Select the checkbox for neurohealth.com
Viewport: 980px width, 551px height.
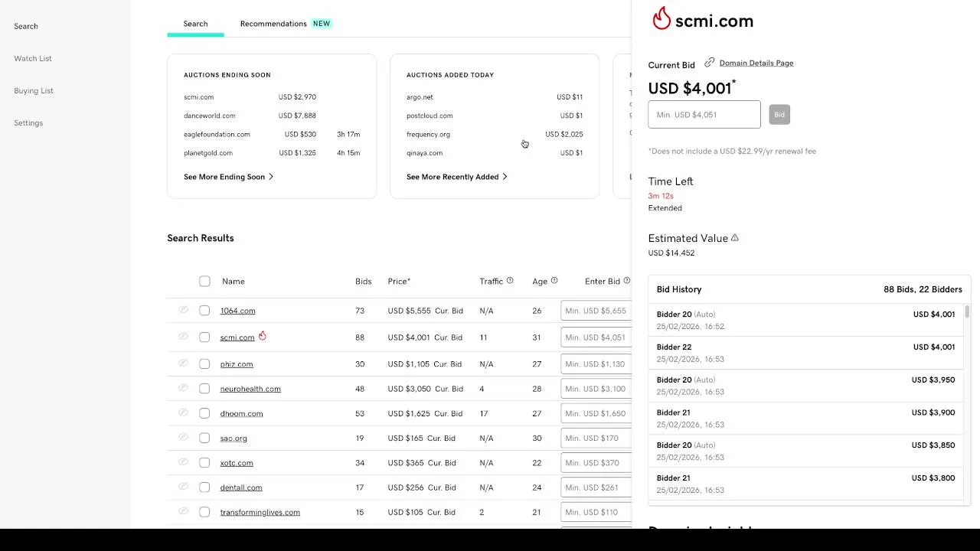(204, 389)
